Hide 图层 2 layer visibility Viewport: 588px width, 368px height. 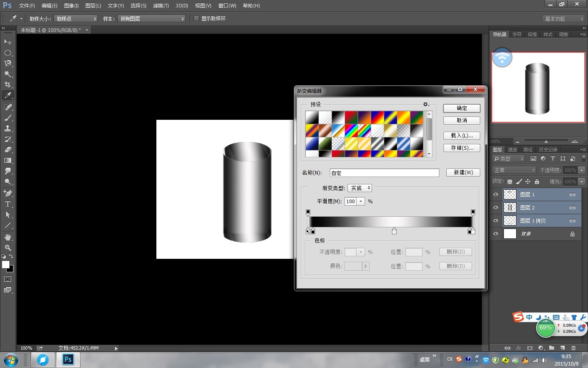click(x=496, y=208)
